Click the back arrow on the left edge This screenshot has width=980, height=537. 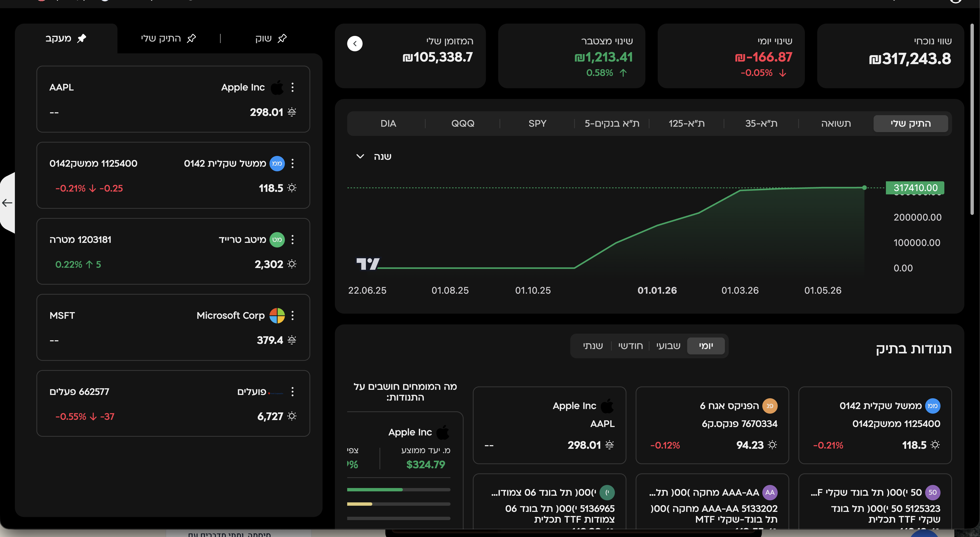click(x=7, y=203)
